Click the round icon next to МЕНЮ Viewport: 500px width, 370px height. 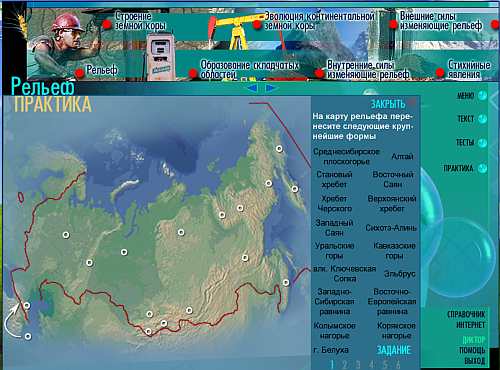coord(482,96)
